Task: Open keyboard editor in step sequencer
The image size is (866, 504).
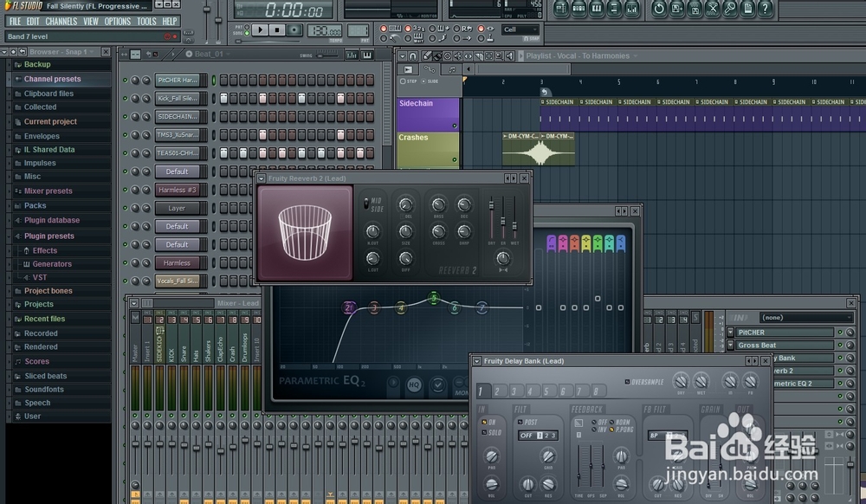Action: pyautogui.click(x=366, y=55)
